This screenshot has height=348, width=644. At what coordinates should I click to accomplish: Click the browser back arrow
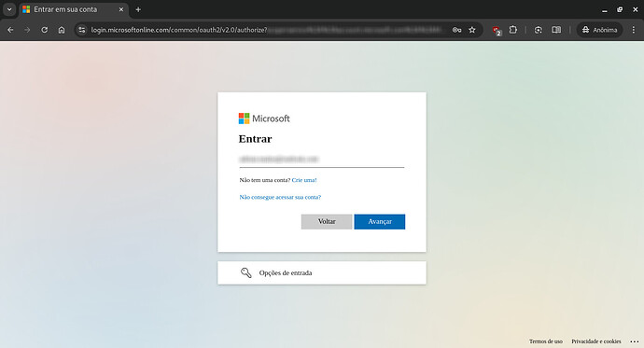[x=10, y=30]
